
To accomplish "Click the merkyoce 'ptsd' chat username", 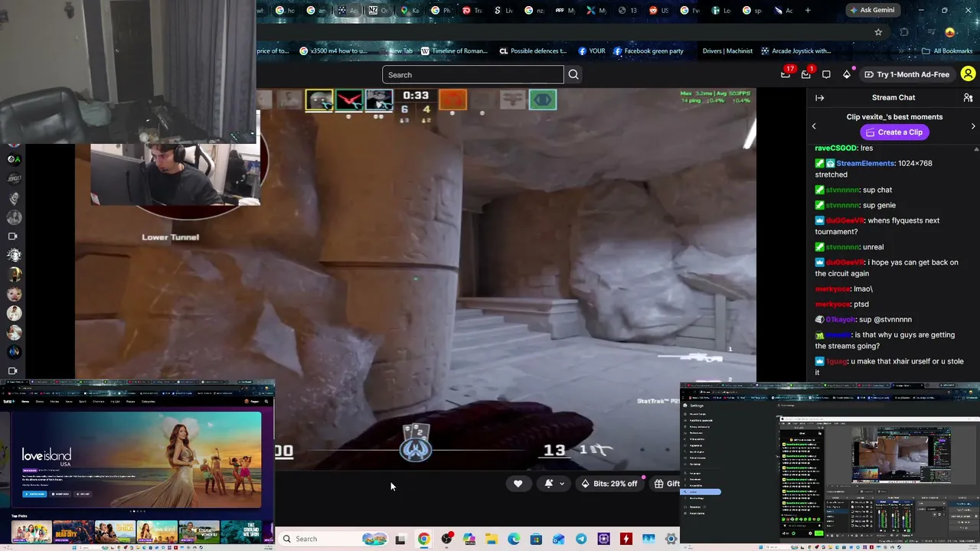I will [832, 304].
